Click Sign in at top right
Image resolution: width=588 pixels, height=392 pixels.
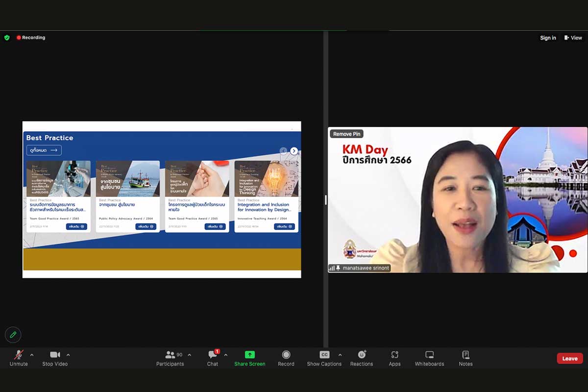(x=548, y=38)
